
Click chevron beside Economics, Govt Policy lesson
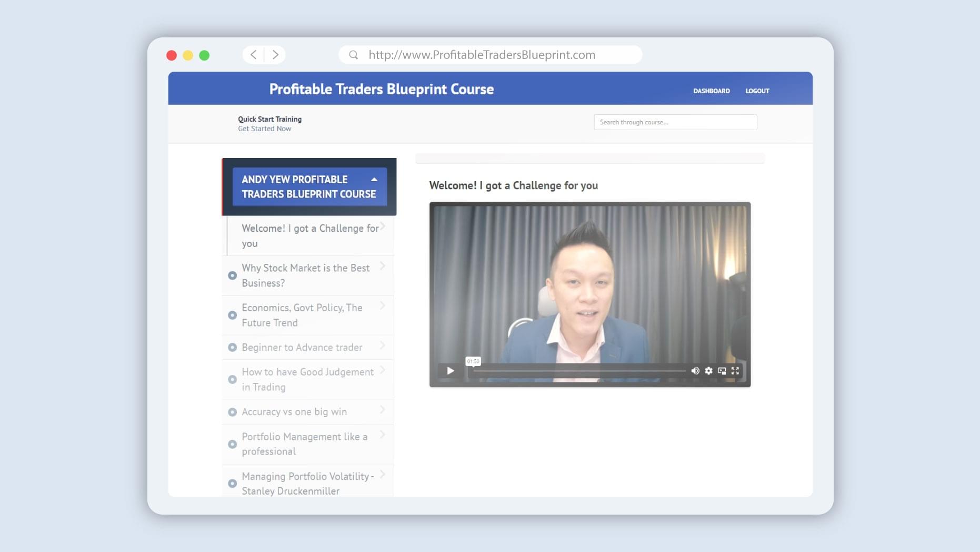coord(383,305)
